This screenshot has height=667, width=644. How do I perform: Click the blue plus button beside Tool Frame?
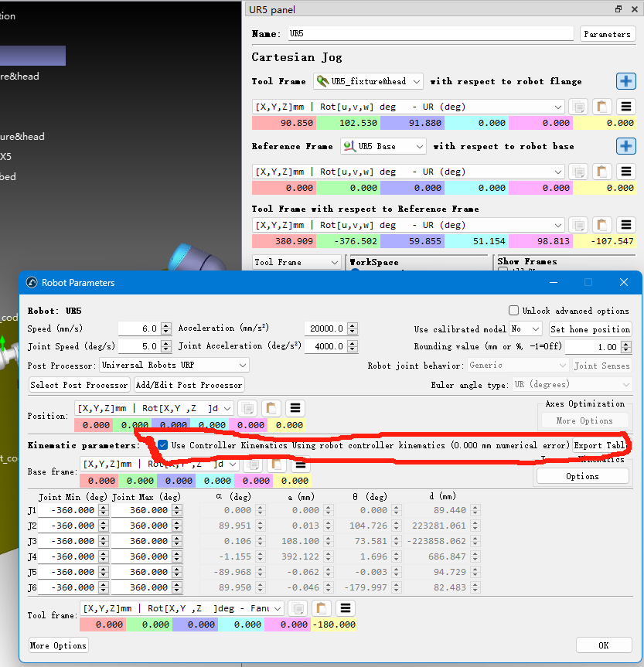tap(625, 81)
